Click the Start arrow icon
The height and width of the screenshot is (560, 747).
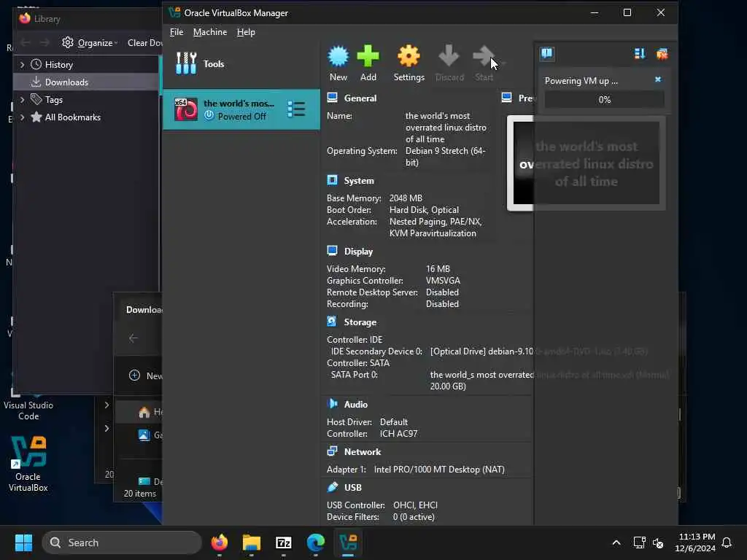484,57
